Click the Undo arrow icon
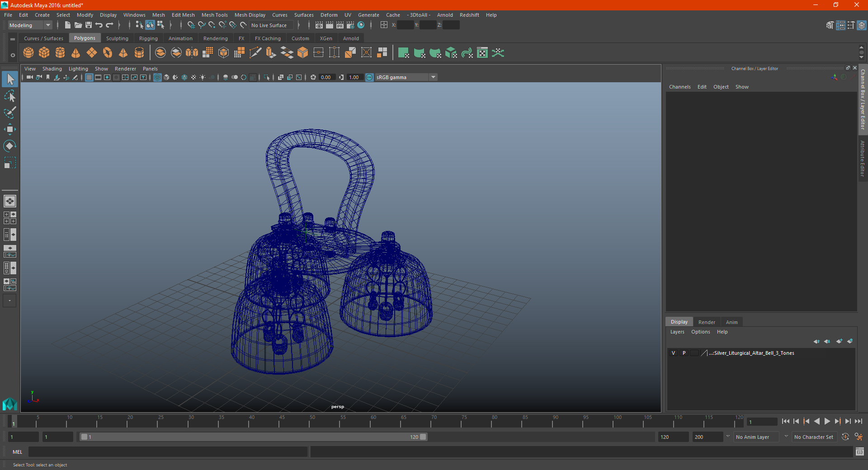The height and width of the screenshot is (470, 868). click(99, 25)
